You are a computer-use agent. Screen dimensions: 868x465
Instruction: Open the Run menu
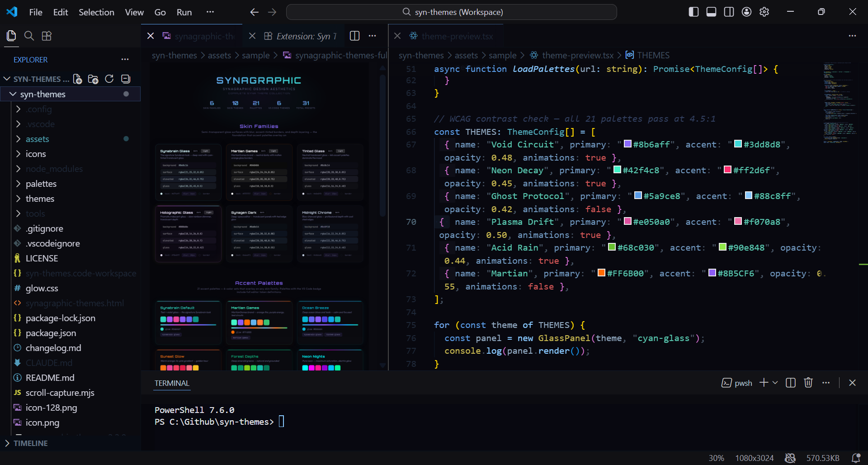coord(184,12)
